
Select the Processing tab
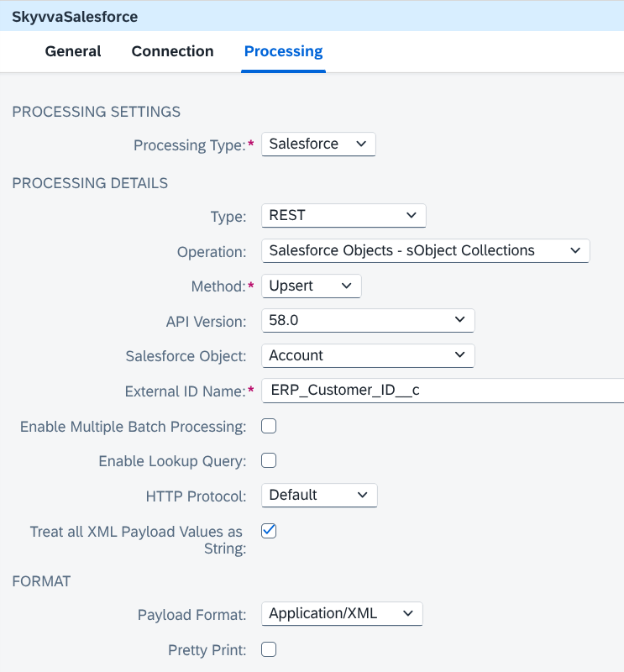(283, 51)
